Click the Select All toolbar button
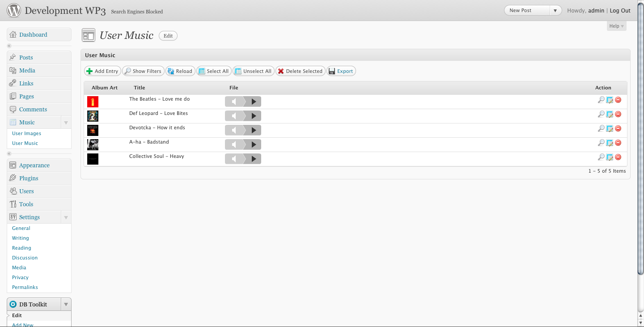Image resolution: width=644 pixels, height=327 pixels. [x=214, y=71]
